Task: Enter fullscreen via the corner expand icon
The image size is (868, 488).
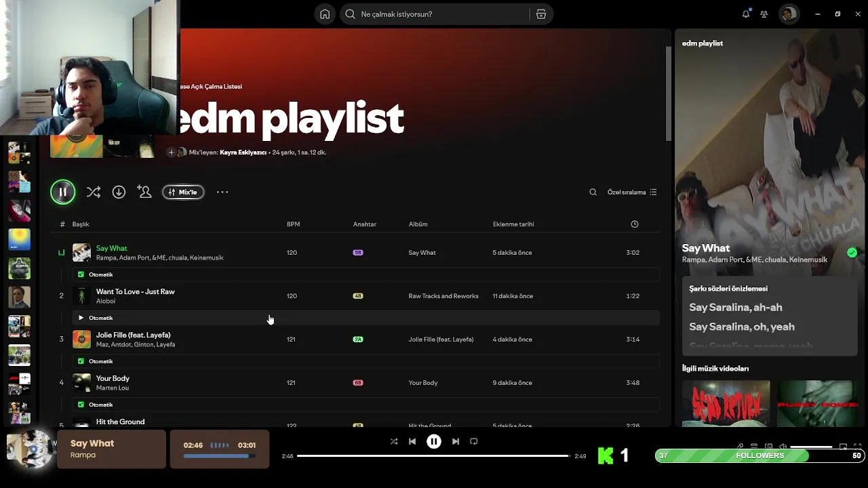Action: (x=857, y=447)
